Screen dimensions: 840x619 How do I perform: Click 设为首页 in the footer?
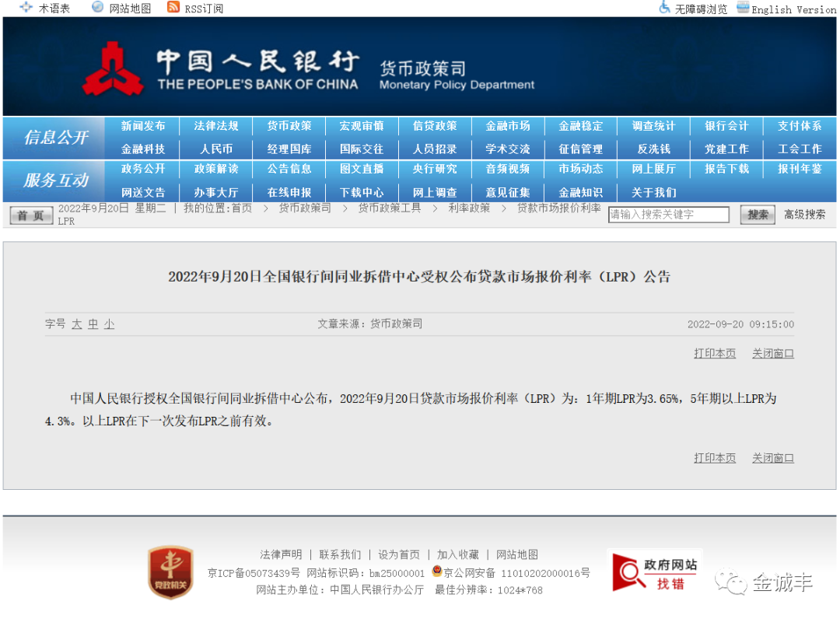[399, 554]
